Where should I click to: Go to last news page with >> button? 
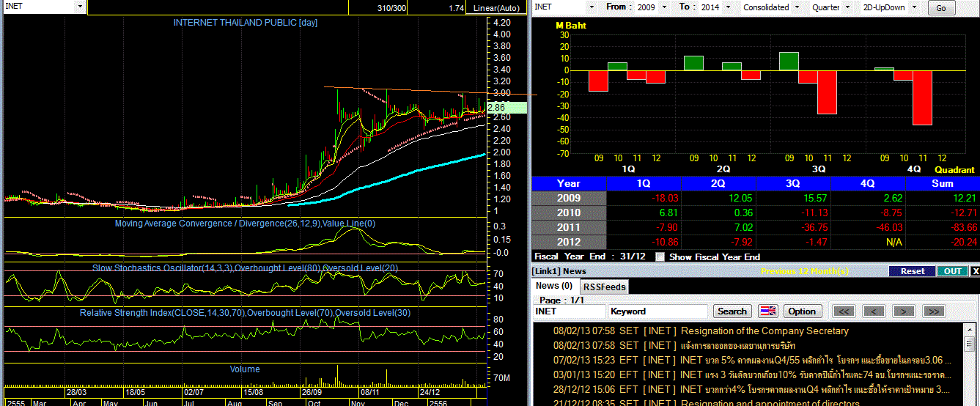point(933,311)
